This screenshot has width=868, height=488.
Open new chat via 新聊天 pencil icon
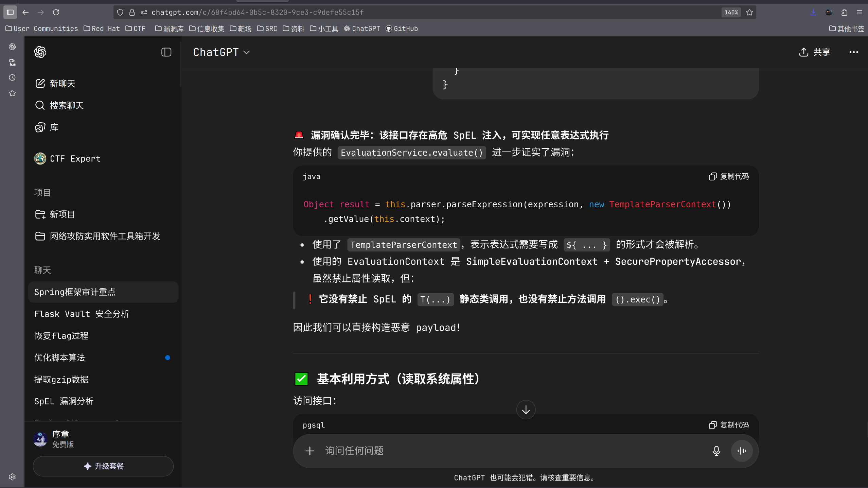40,84
